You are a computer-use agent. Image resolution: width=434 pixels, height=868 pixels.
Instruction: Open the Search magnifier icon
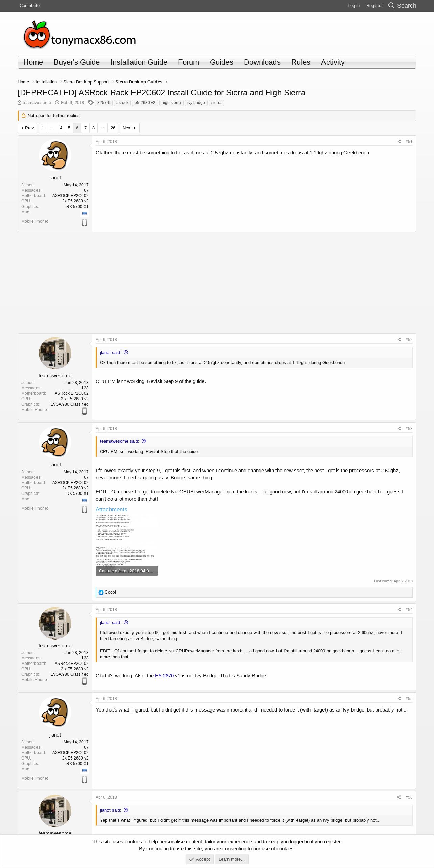pyautogui.click(x=391, y=5)
